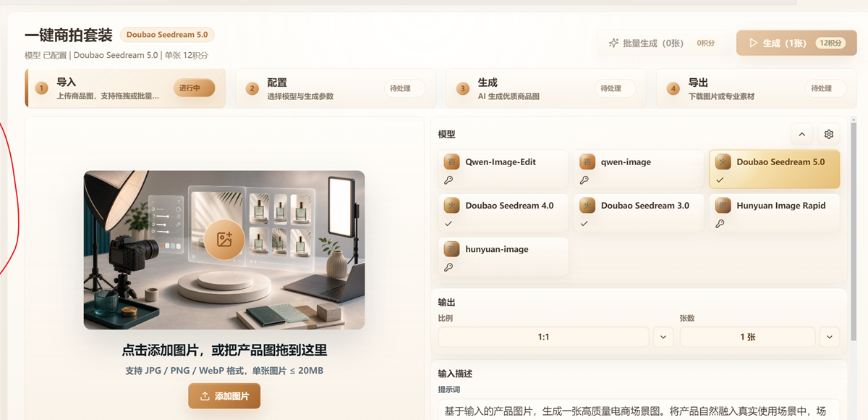Select the qwen-image model name
The width and height of the screenshot is (868, 420).
click(x=626, y=162)
